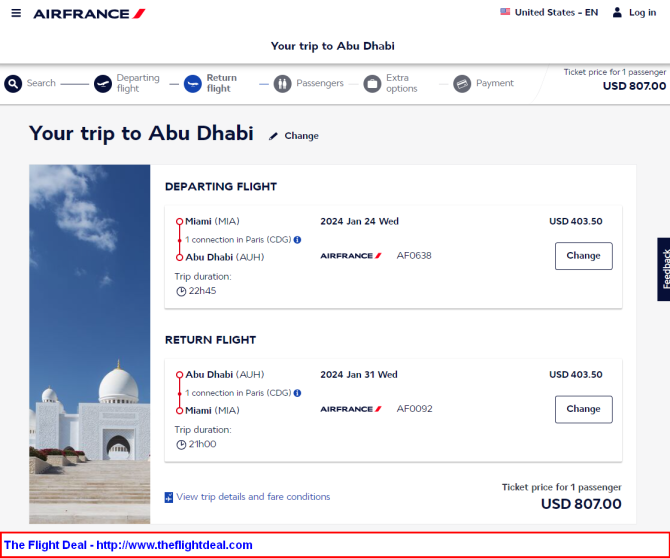
Task: Click the US flag icon
Action: point(505,12)
